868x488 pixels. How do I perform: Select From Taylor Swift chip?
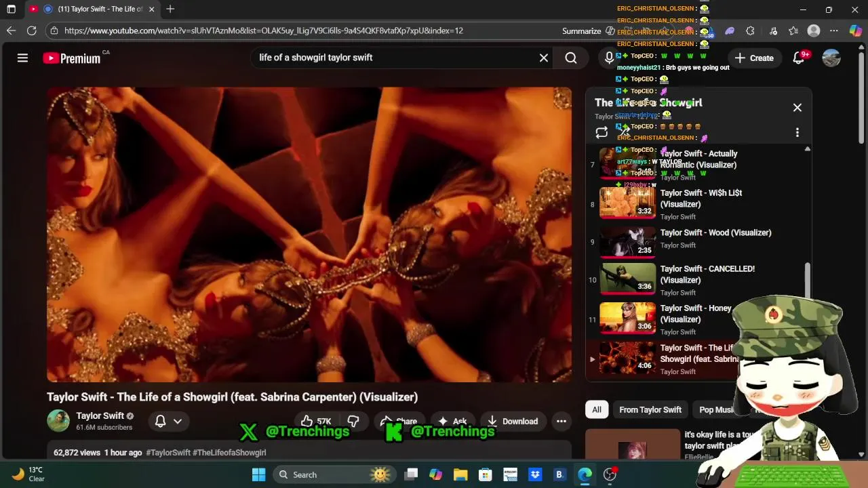[x=650, y=409]
